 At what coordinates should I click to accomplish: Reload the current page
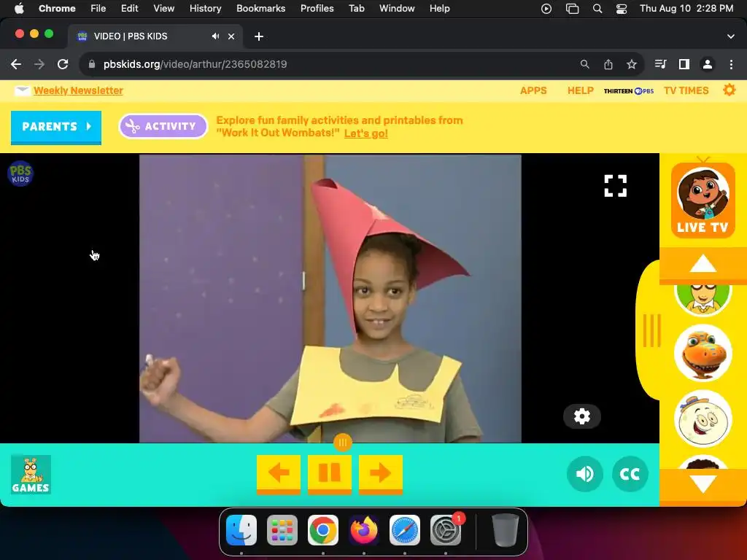(x=63, y=64)
